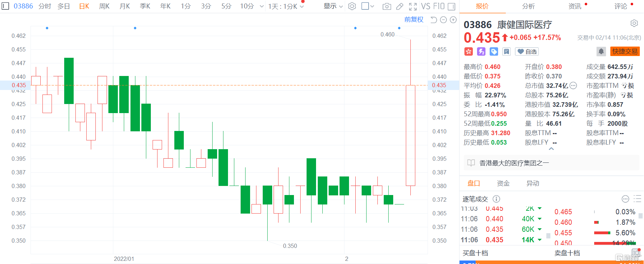Open the 显示 dropdown menu
Image resolution: width=644 pixels, height=264 pixels.
333,6
